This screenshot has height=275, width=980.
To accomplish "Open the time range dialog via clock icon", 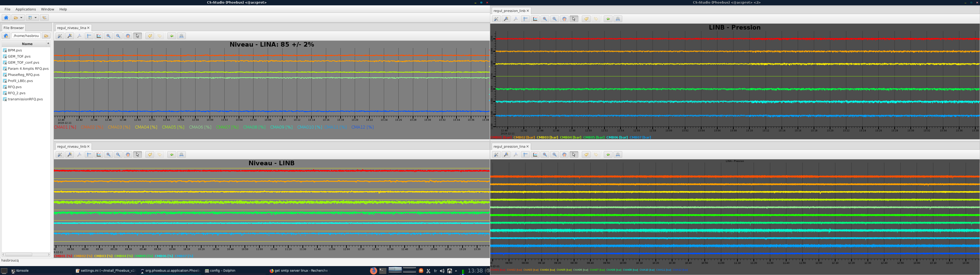I will (x=181, y=36).
